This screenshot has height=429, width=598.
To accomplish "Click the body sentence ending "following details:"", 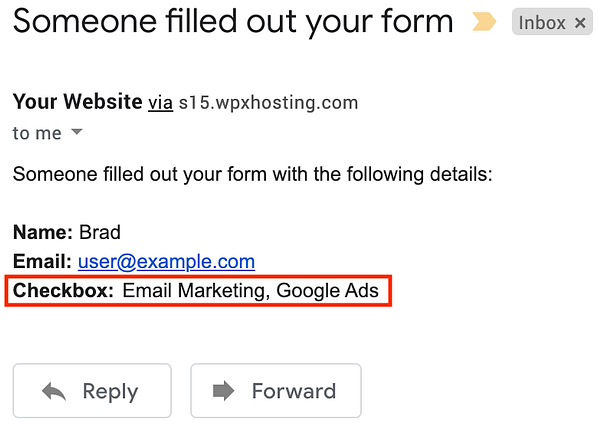I will pyautogui.click(x=252, y=175).
